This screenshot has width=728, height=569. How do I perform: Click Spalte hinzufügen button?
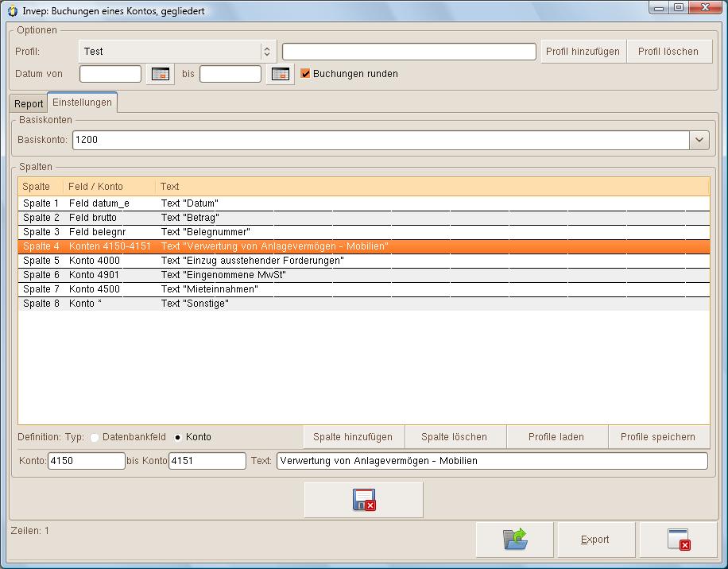(353, 437)
